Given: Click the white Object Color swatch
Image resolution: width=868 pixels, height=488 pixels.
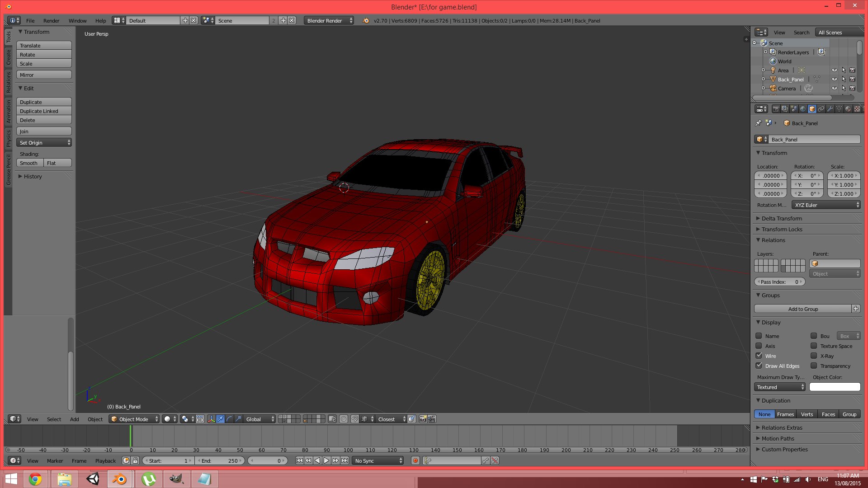Looking at the screenshot, I should click(835, 387).
